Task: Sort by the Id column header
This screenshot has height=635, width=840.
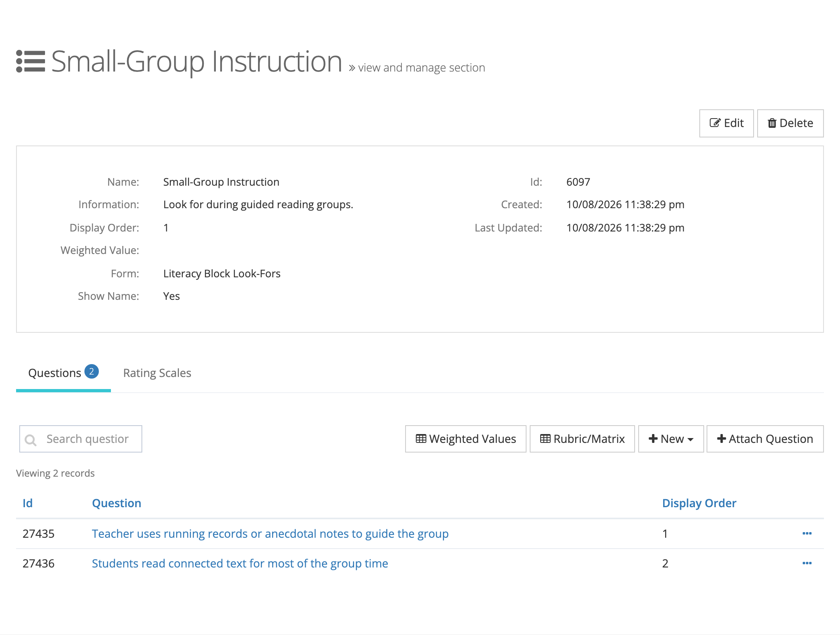Action: (x=27, y=503)
